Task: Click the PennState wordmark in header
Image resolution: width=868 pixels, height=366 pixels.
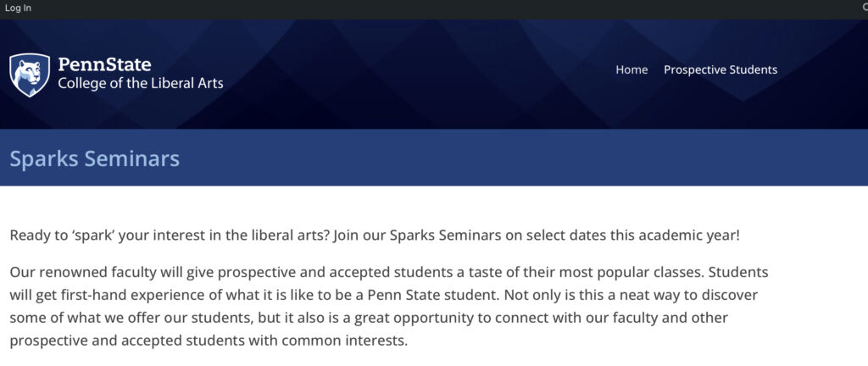Action: [104, 64]
